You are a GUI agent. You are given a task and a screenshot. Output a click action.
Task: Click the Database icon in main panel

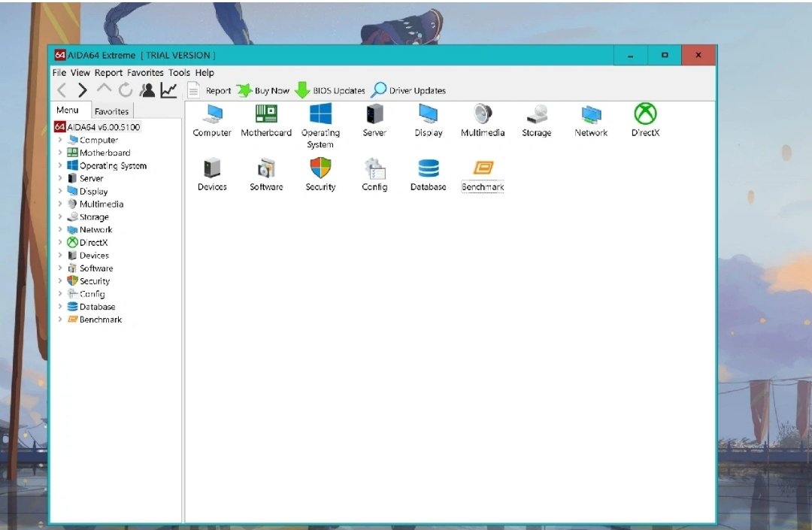(429, 168)
